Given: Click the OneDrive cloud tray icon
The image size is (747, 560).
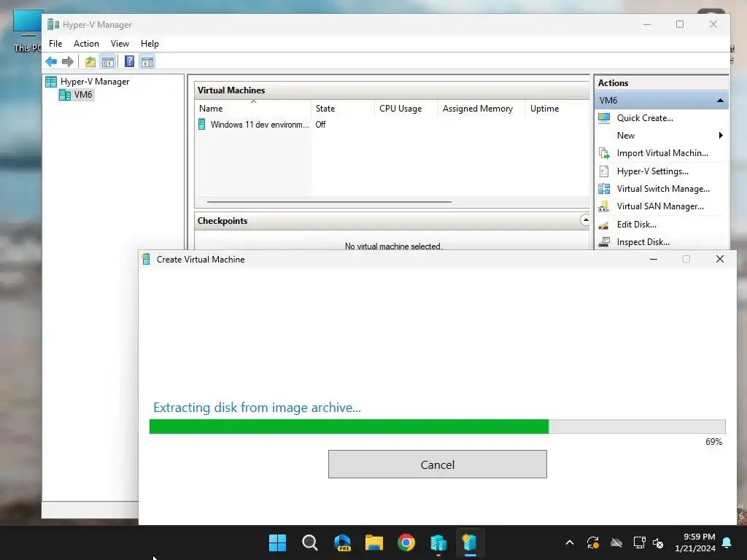Looking at the screenshot, I should pos(616,542).
